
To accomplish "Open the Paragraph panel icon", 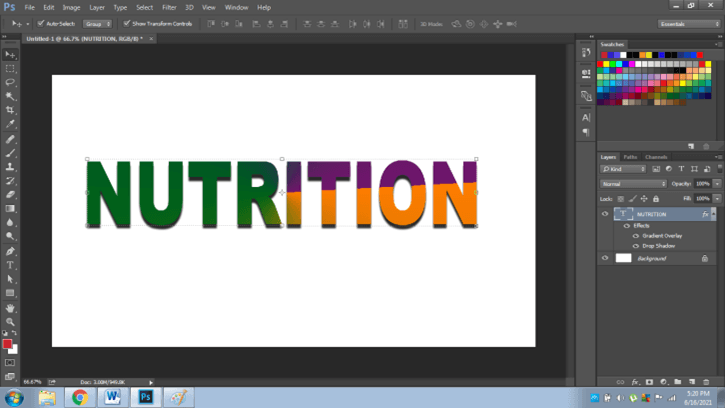I will pos(586,133).
